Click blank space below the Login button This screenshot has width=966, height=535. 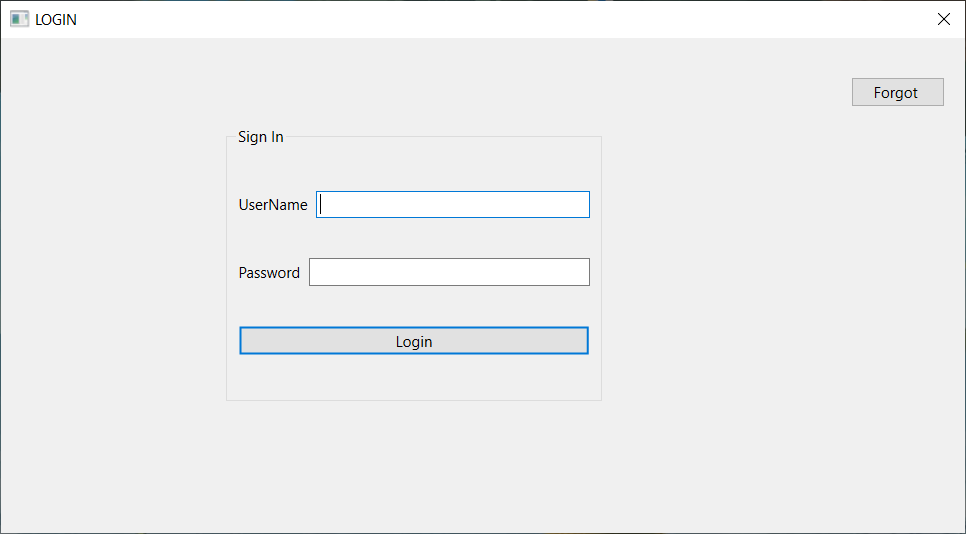(414, 378)
